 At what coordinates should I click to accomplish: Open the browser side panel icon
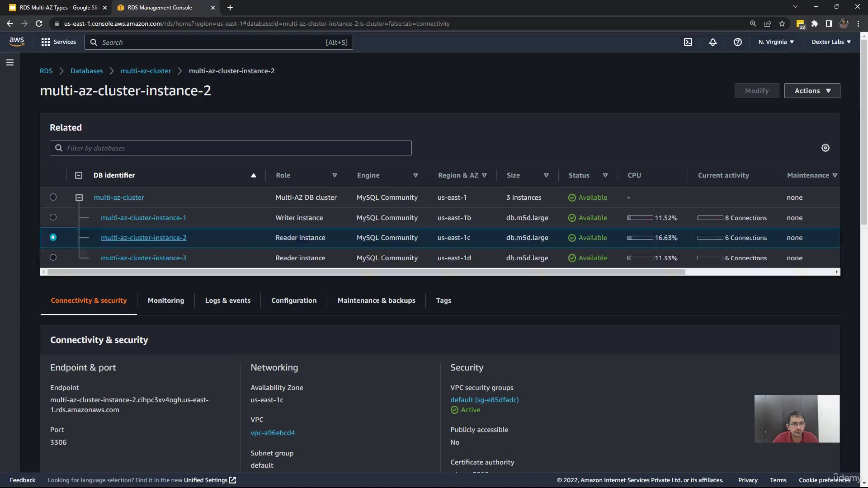click(x=829, y=23)
